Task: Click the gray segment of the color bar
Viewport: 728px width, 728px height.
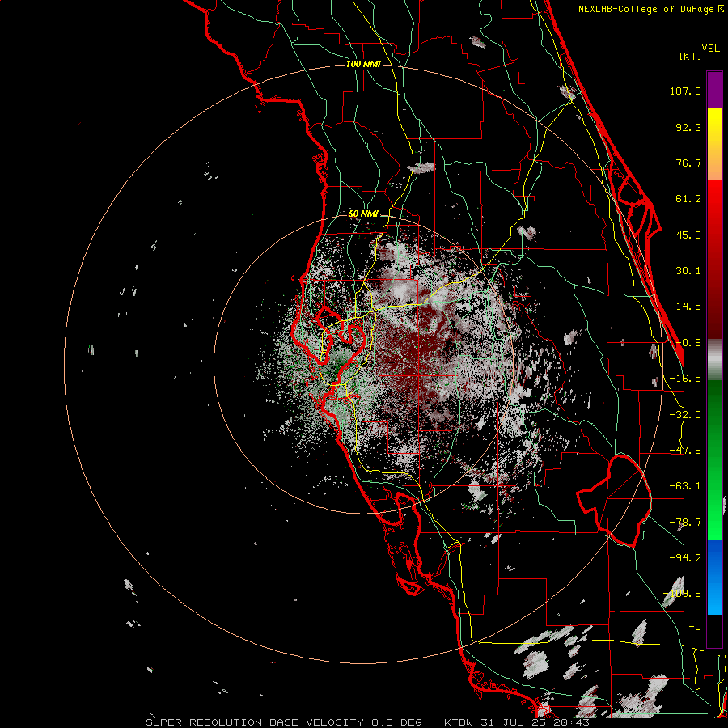Action: pyautogui.click(x=714, y=360)
